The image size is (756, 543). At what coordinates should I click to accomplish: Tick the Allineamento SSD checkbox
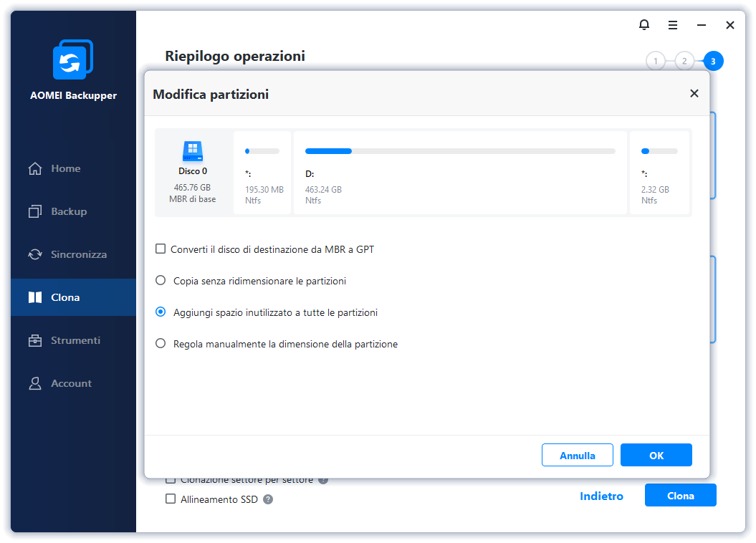pyautogui.click(x=171, y=499)
